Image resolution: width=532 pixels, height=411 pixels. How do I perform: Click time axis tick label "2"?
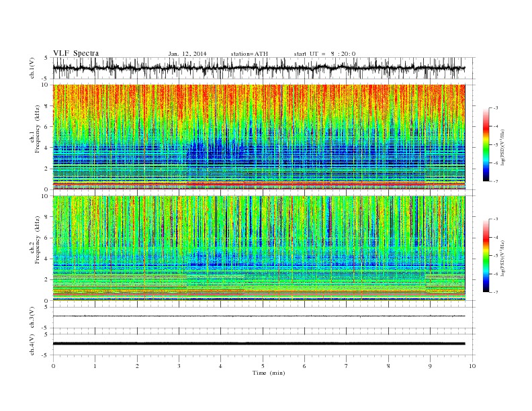(x=137, y=366)
